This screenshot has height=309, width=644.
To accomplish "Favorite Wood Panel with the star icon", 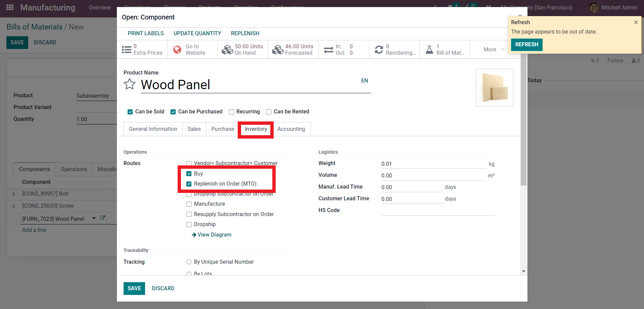I will 130,84.
